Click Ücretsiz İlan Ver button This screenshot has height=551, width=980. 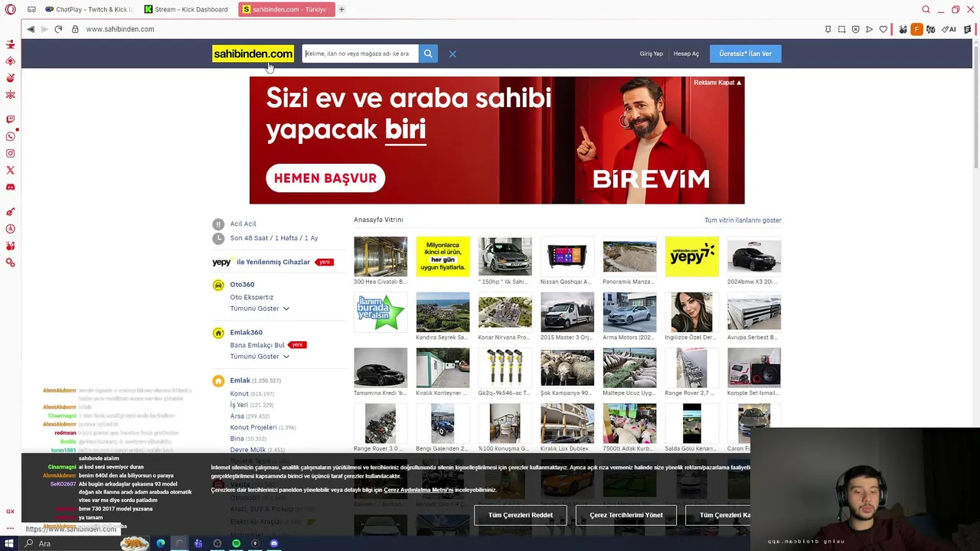coord(745,54)
